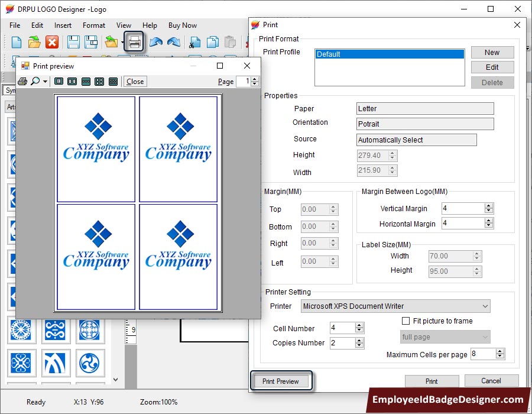
Task: Maximize the Print preview window
Action: click(220, 66)
